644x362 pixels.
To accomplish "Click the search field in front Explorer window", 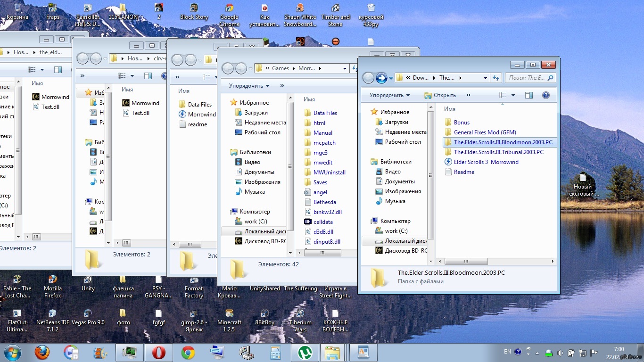I will pyautogui.click(x=530, y=78).
